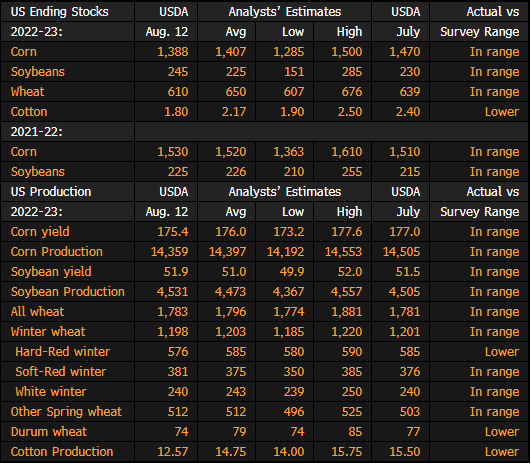Click Durum wheat average estimate 79

(x=239, y=431)
